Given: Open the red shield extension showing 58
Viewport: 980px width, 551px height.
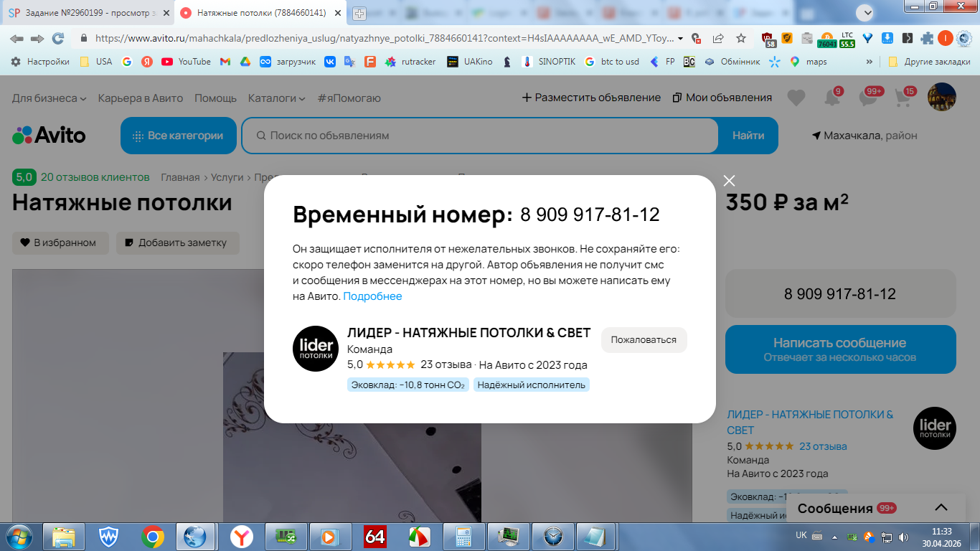Looking at the screenshot, I should (x=768, y=39).
